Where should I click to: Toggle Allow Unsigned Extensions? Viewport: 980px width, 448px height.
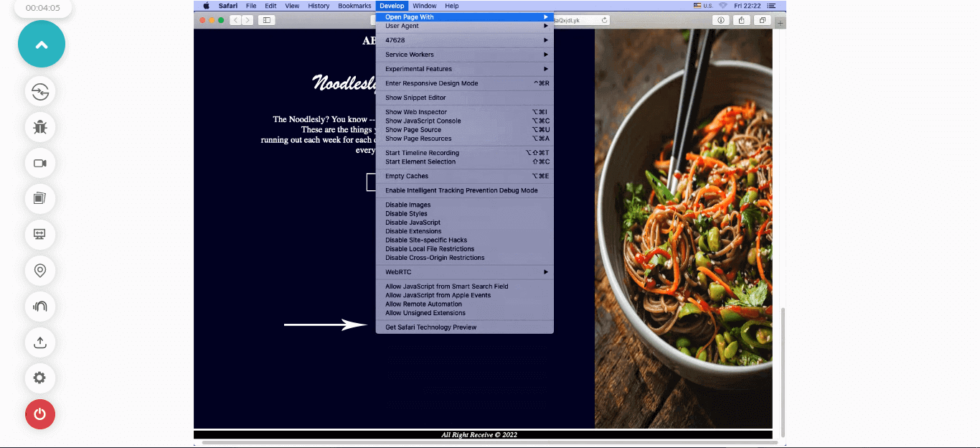(465, 313)
